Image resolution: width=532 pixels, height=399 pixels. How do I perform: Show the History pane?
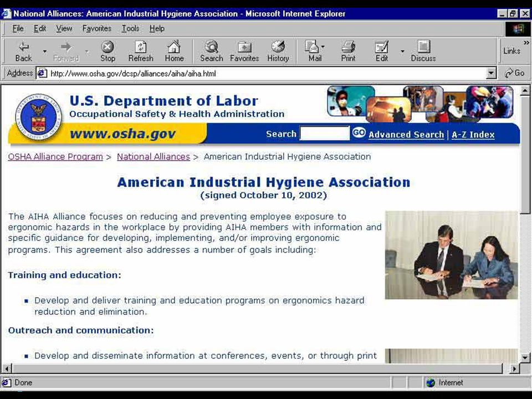(278, 51)
